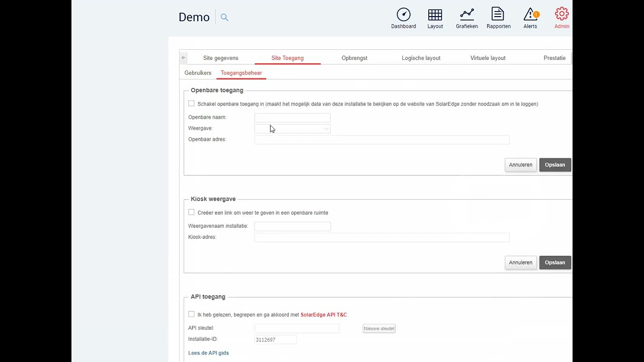Screen dimensions: 644x362
Task: Click Annuleren in Kiosk weergave section
Action: click(520, 262)
